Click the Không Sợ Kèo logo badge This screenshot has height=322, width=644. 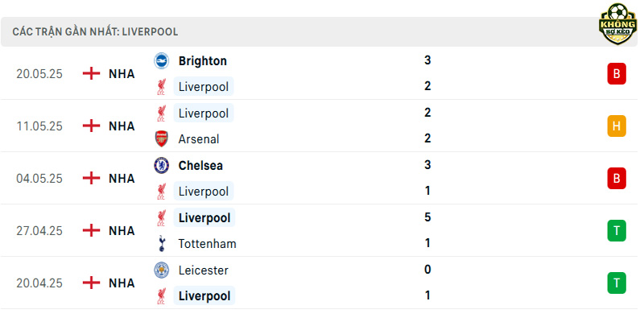[617, 24]
